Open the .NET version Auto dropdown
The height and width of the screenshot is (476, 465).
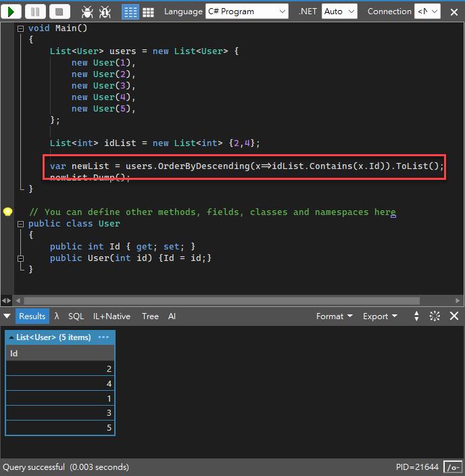tap(339, 11)
